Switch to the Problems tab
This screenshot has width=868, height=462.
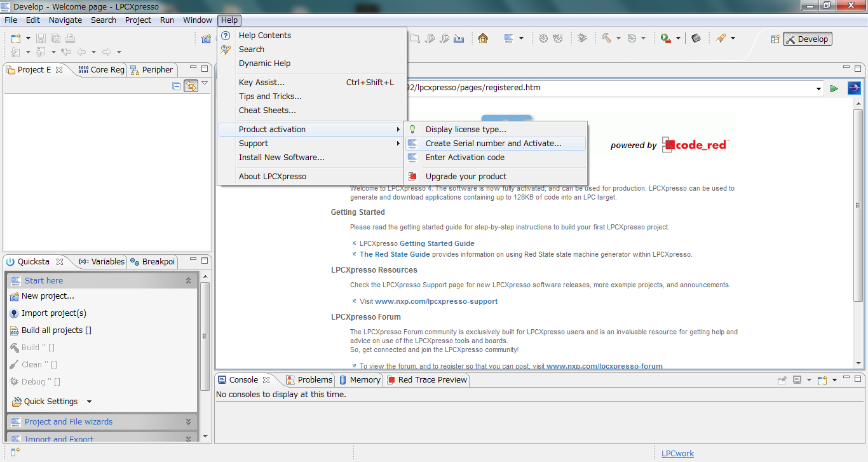309,380
